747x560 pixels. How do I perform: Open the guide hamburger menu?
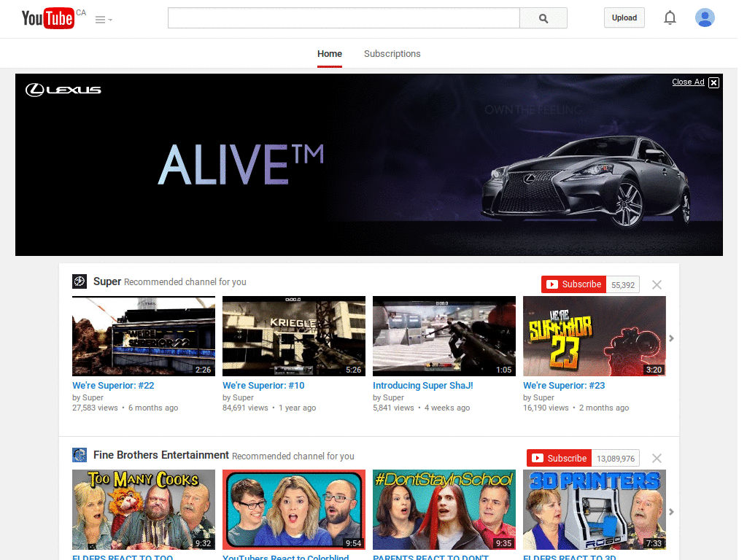click(104, 20)
